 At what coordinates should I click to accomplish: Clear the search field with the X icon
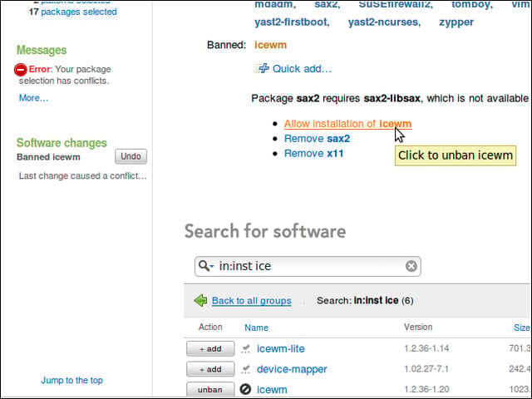[411, 266]
